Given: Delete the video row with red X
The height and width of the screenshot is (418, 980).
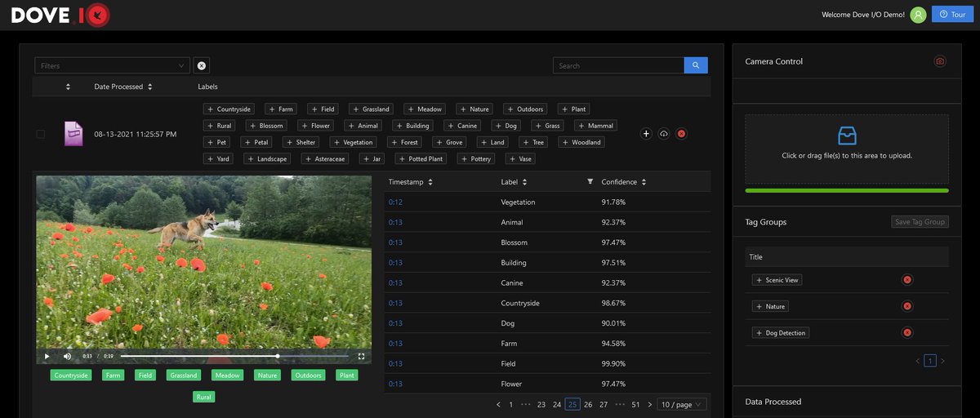Looking at the screenshot, I should [682, 134].
